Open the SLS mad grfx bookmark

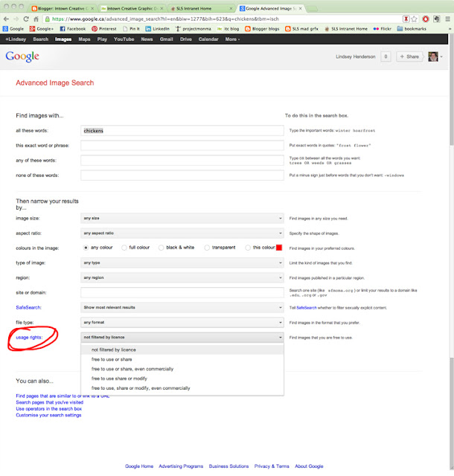pos(301,29)
